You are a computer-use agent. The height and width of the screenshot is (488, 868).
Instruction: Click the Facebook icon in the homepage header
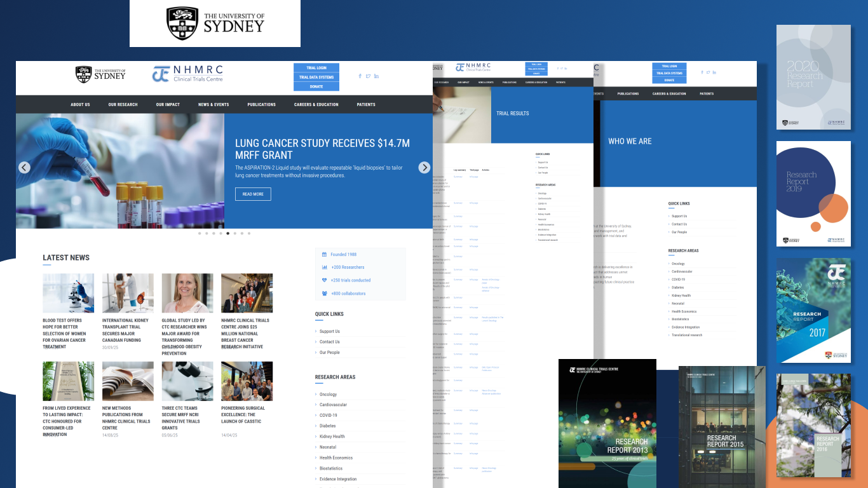[x=360, y=76]
